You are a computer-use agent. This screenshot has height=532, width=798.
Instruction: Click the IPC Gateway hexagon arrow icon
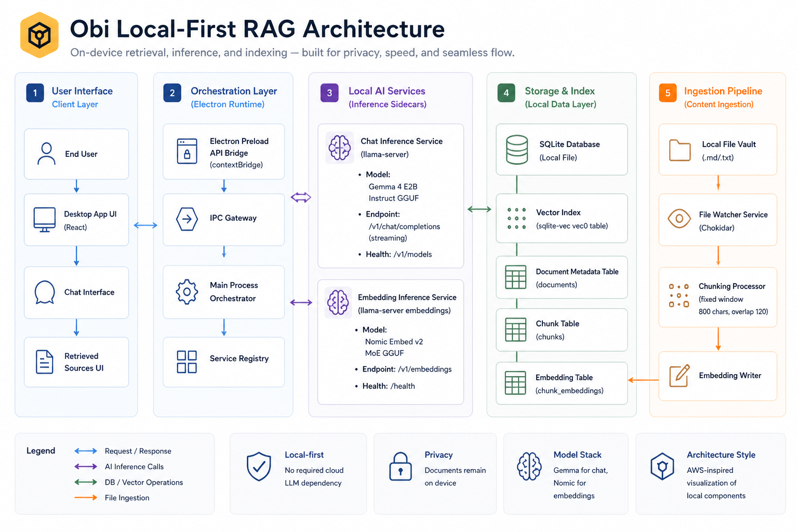(x=187, y=219)
